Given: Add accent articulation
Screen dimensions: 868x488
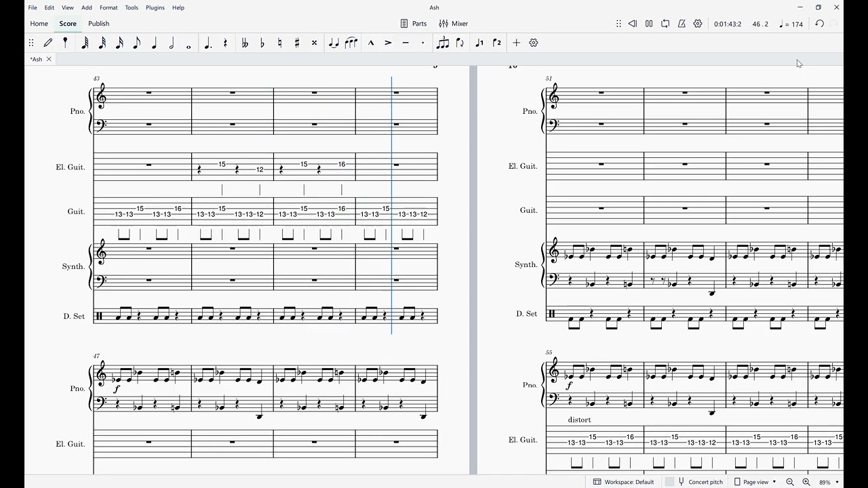Looking at the screenshot, I should click(388, 43).
